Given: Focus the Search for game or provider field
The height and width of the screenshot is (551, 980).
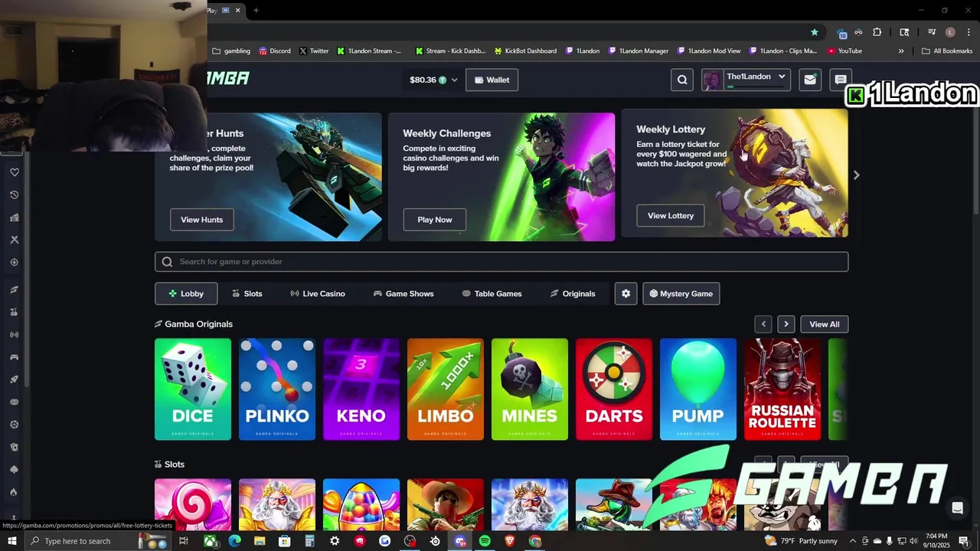Looking at the screenshot, I should (501, 262).
